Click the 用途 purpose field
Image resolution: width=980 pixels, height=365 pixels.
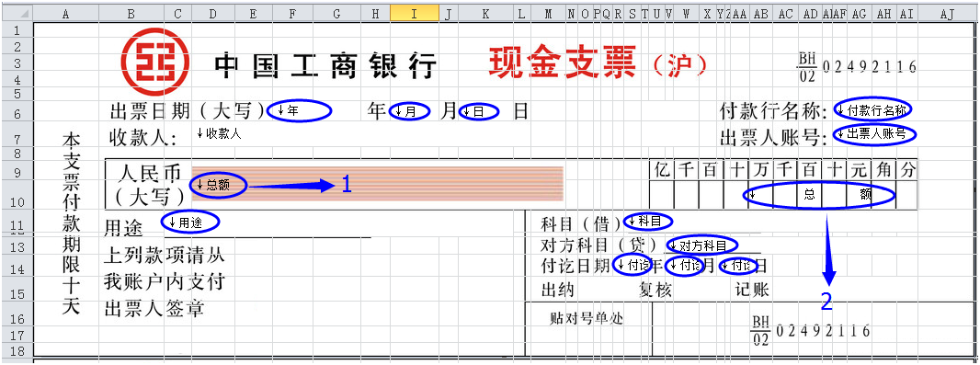point(190,222)
